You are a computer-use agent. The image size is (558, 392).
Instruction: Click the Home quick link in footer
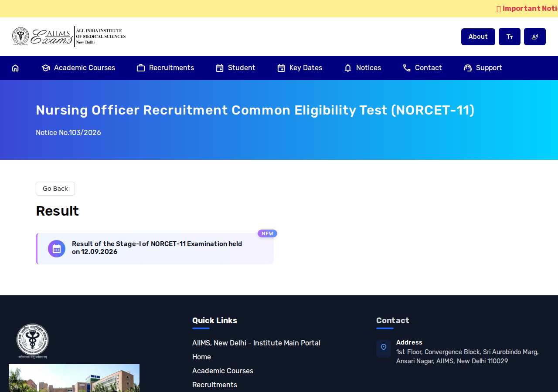click(x=201, y=357)
